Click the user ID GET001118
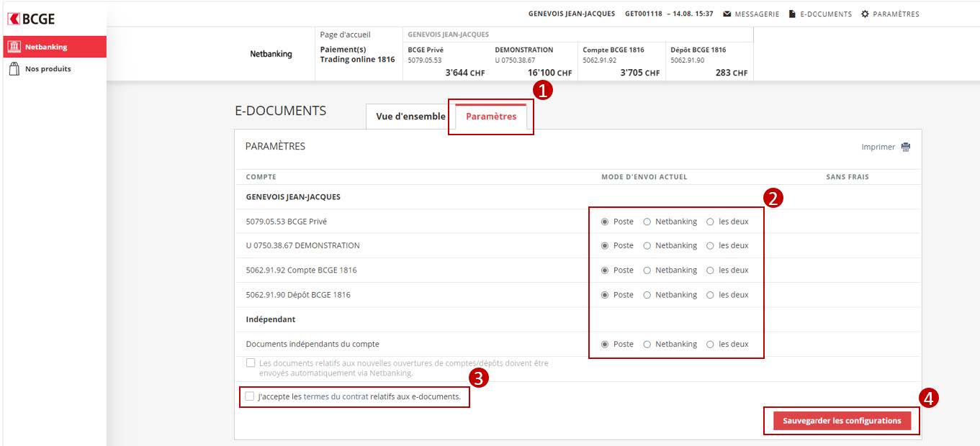The height and width of the screenshot is (446, 980). pyautogui.click(x=644, y=14)
